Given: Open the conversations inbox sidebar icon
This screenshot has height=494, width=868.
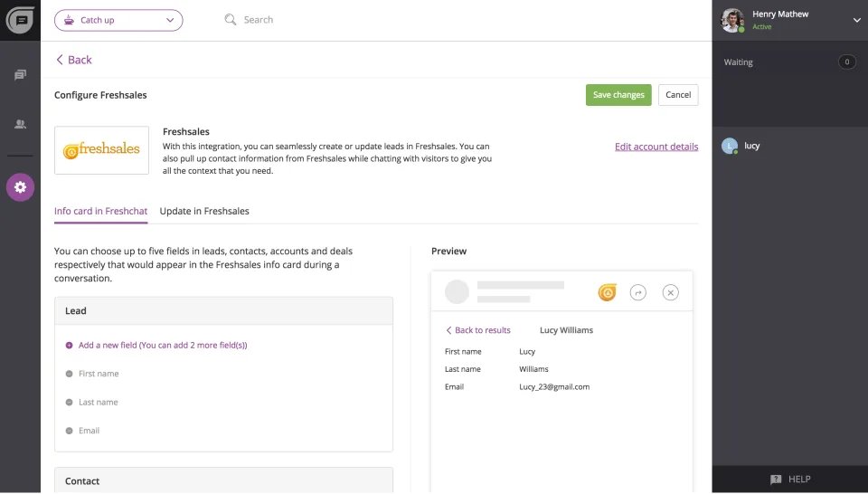Looking at the screenshot, I should coord(20,75).
